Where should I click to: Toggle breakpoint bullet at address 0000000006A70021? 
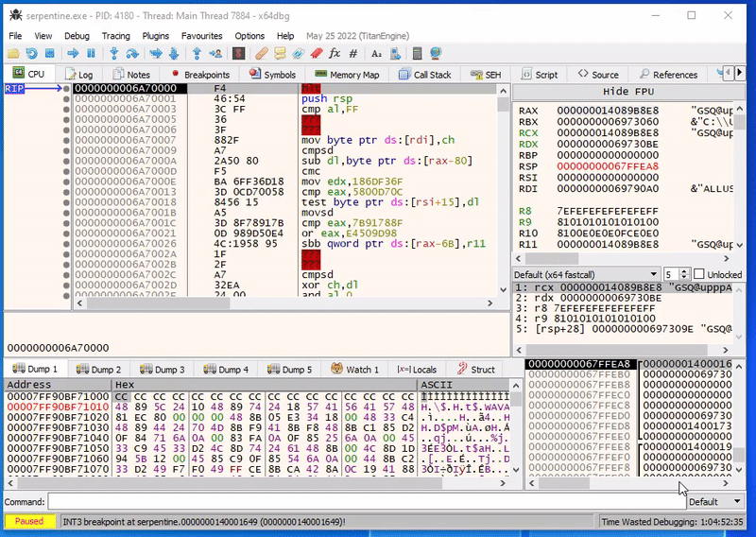(x=66, y=233)
